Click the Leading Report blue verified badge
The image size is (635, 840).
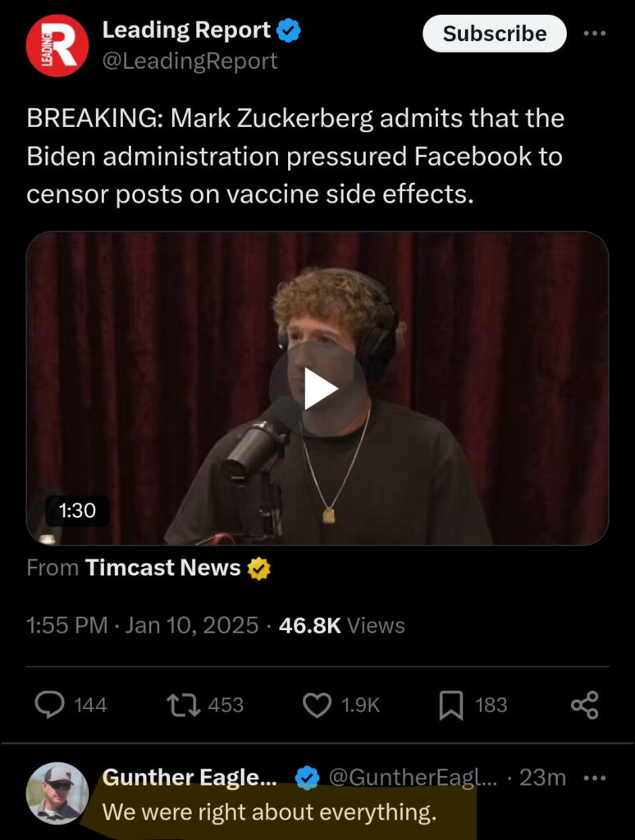289,31
